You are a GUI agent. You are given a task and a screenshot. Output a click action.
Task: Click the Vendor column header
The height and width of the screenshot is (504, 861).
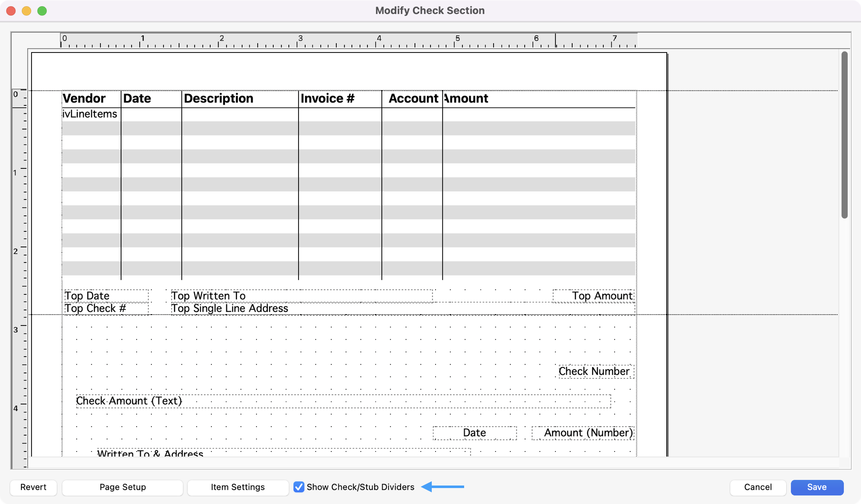[84, 99]
